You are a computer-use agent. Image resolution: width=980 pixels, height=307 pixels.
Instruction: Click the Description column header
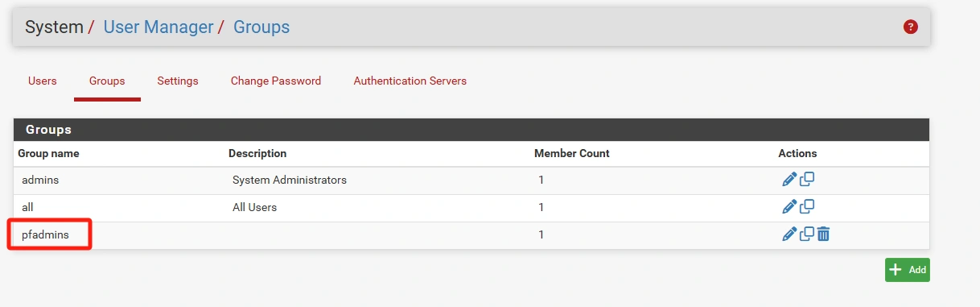(x=257, y=153)
